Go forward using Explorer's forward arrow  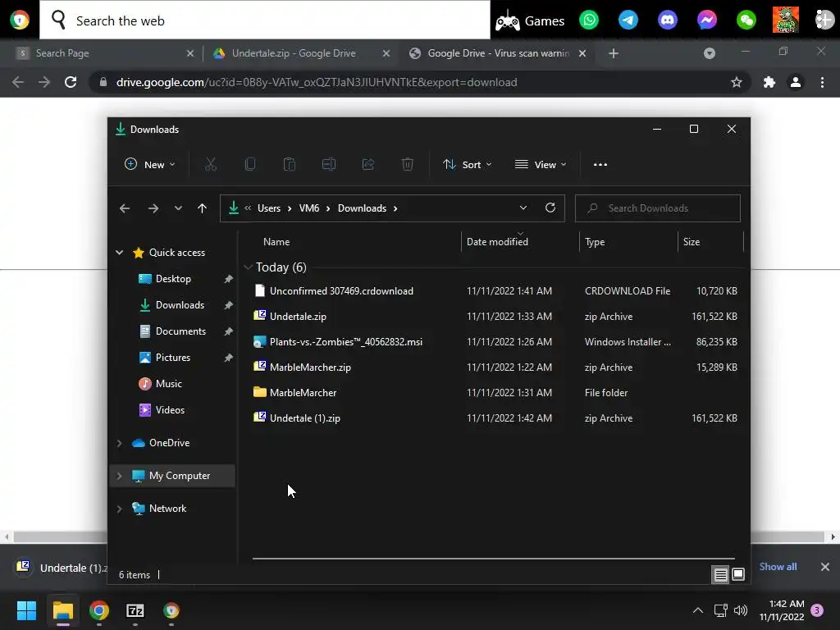point(153,208)
